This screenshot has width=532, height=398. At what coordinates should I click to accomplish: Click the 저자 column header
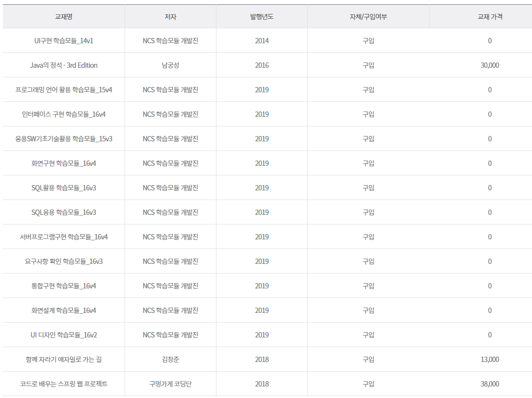point(170,16)
